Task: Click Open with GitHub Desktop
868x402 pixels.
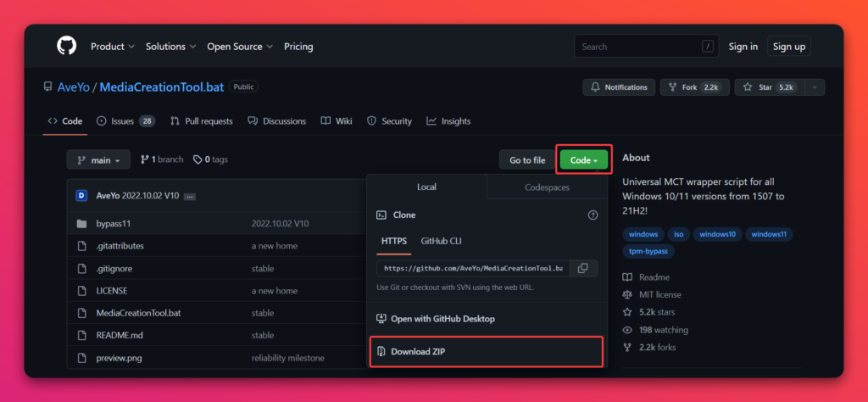Action: (487, 319)
